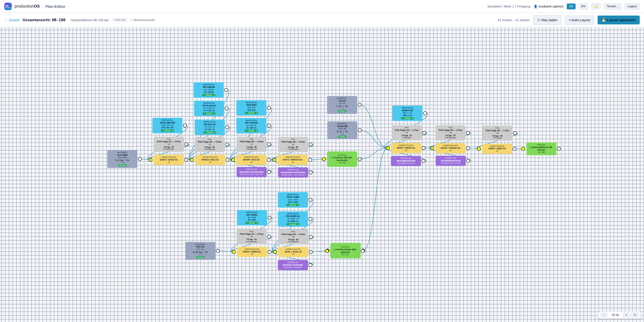Run Auto-Layout on the graph

579,20
